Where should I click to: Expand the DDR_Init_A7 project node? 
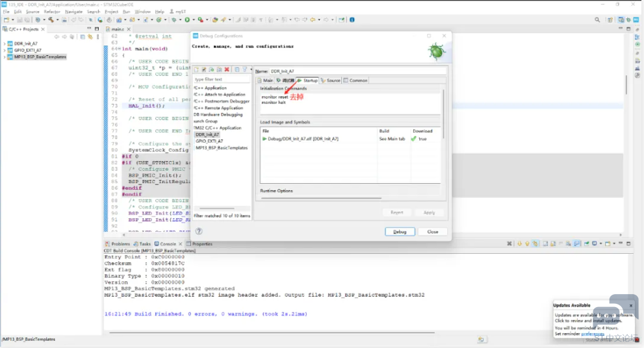pyautogui.click(x=5, y=43)
